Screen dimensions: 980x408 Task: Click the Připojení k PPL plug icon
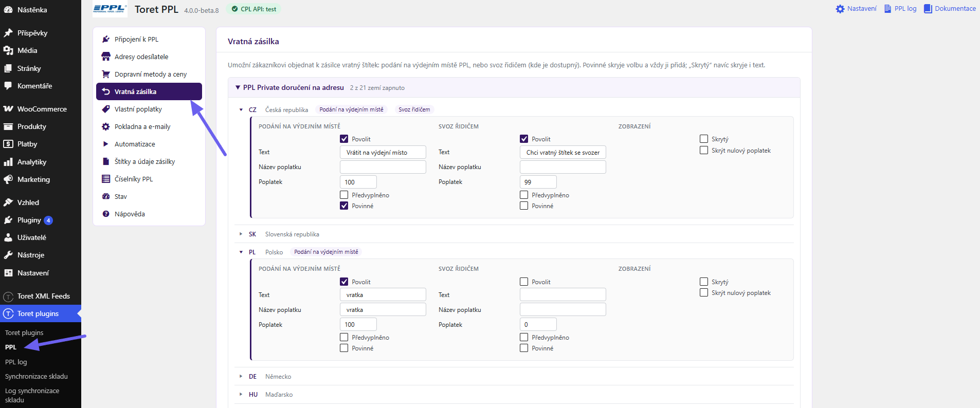coord(106,39)
